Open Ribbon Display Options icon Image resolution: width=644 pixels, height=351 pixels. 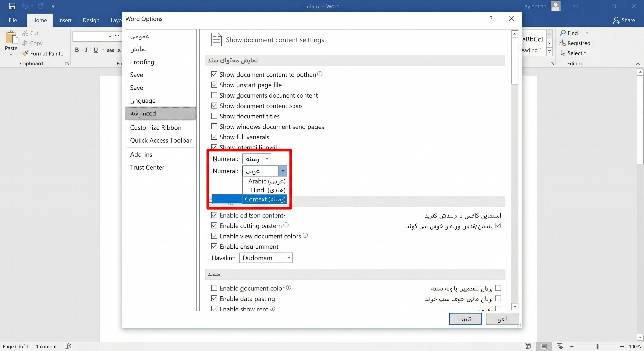point(575,6)
